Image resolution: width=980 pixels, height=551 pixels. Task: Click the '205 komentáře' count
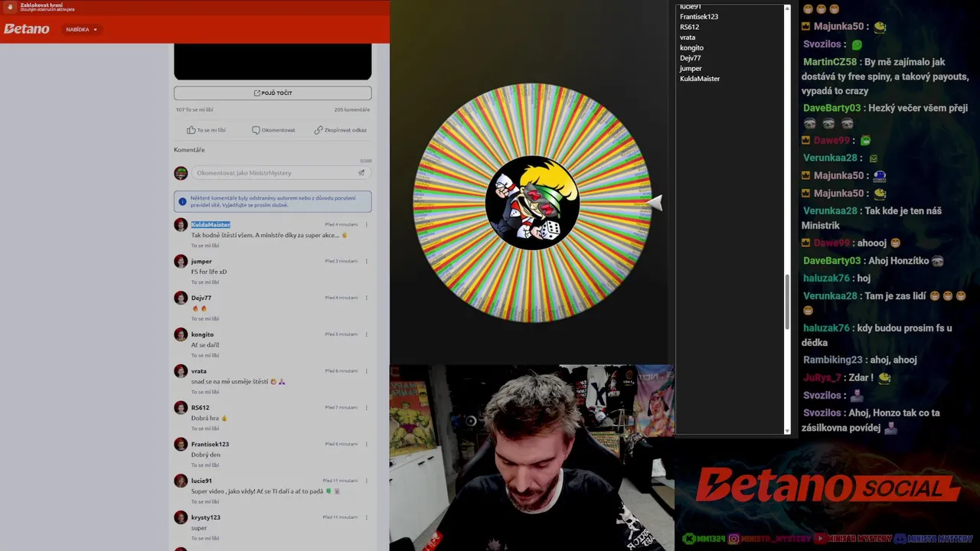(x=352, y=109)
